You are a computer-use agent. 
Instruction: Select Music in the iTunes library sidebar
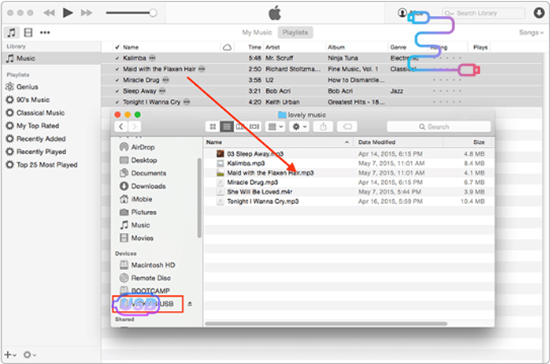click(x=51, y=58)
